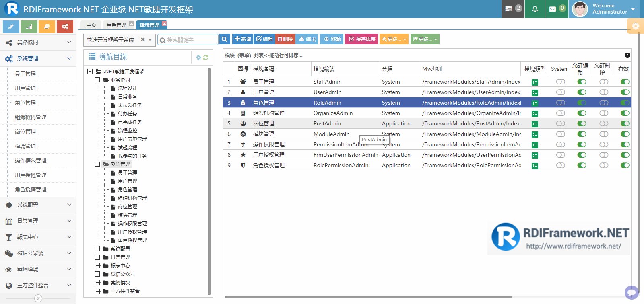Click the umbrella icon in the 操作权限管理 row

[x=243, y=144]
